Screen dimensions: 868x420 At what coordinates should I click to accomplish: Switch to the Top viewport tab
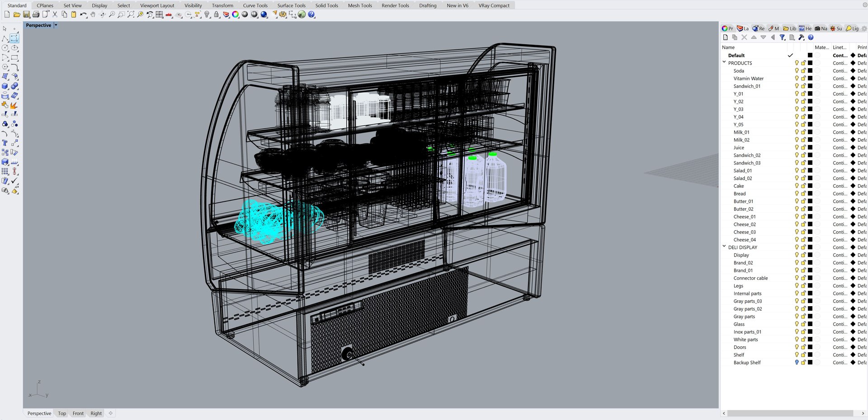point(62,413)
